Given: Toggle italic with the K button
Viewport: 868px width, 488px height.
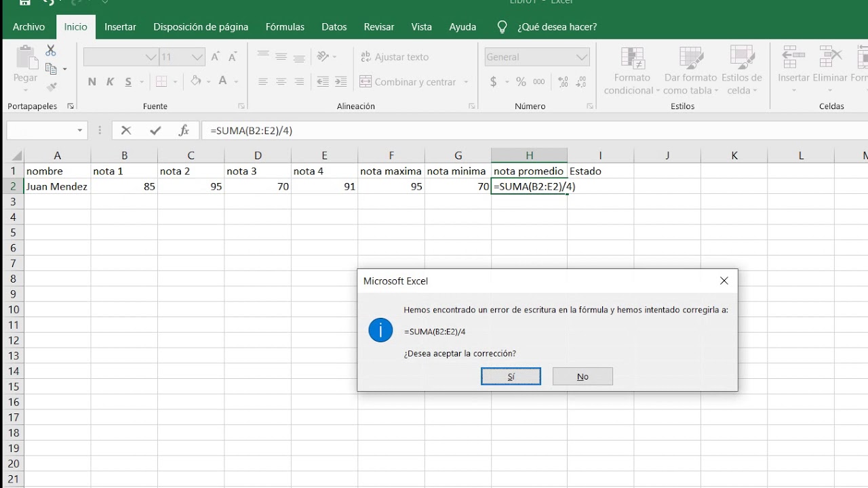Looking at the screenshot, I should pyautogui.click(x=110, y=82).
